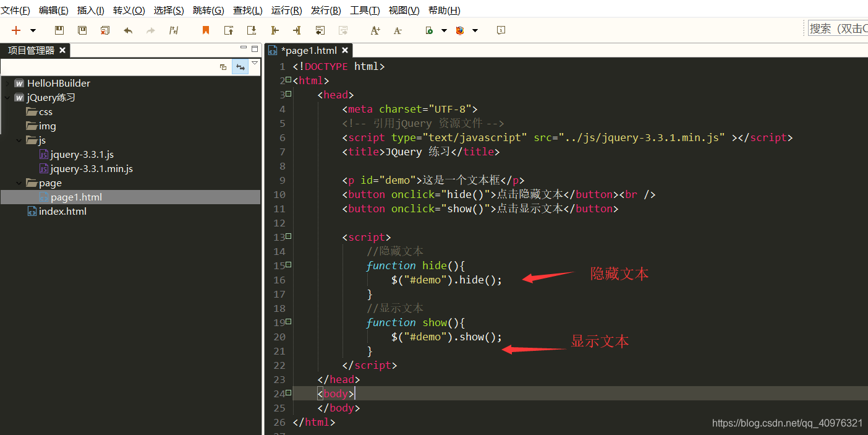Open the 发行(B) menu

point(326,11)
